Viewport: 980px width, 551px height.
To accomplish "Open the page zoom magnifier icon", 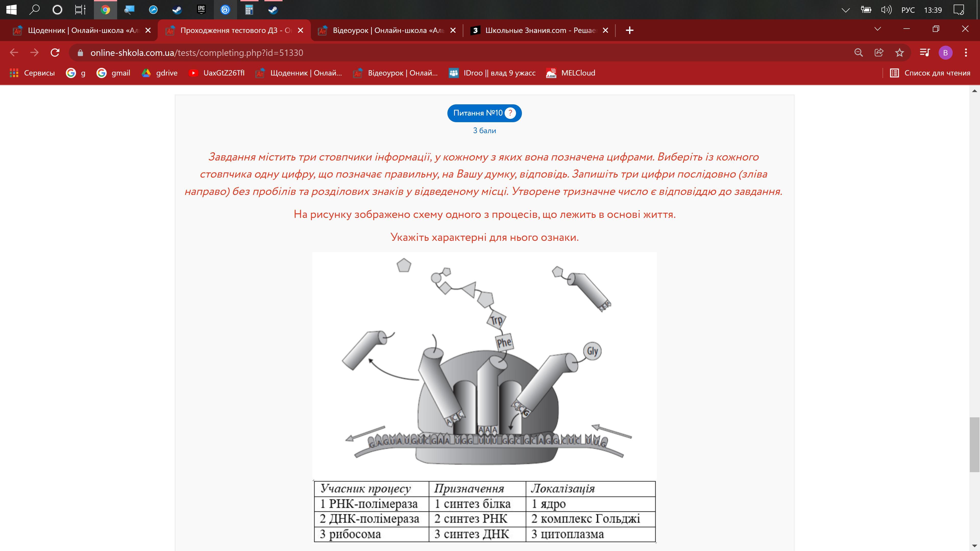I will tap(858, 53).
